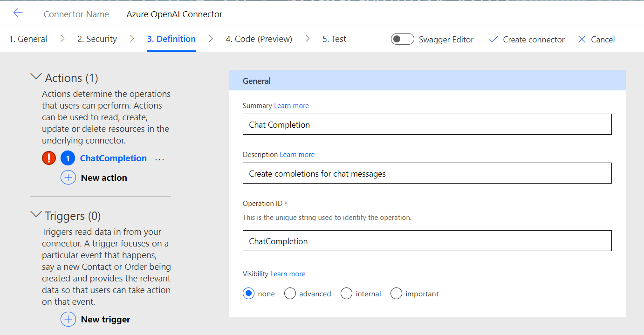Go to the Security tab
Viewport: 644px width, 335px height.
(x=97, y=39)
